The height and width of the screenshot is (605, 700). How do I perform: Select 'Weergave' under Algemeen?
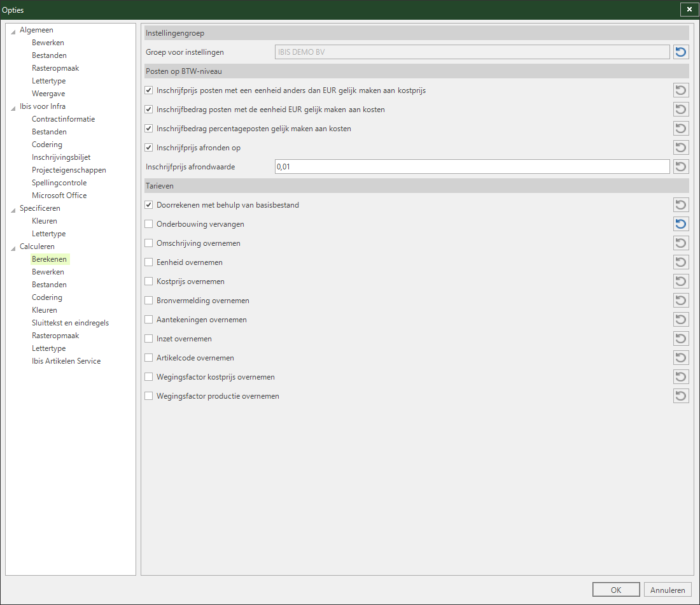48,94
